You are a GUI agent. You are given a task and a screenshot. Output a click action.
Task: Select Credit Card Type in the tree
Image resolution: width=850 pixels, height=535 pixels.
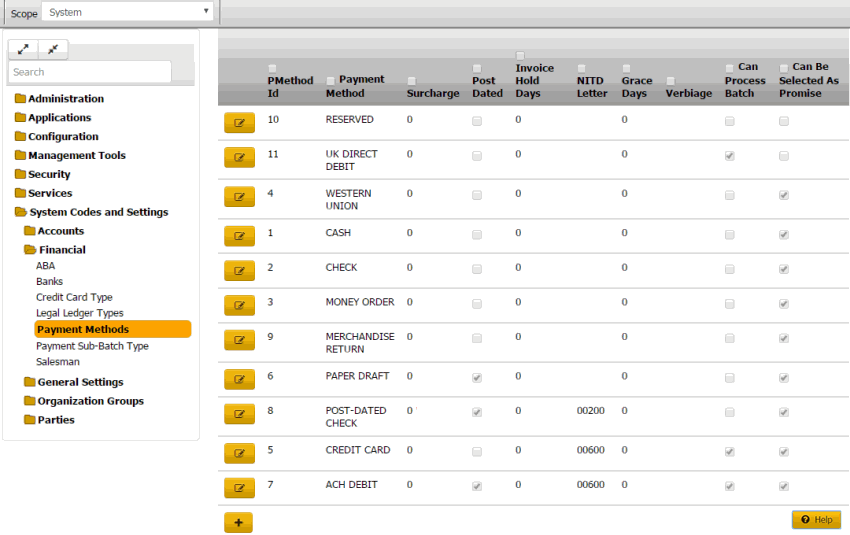(x=74, y=297)
